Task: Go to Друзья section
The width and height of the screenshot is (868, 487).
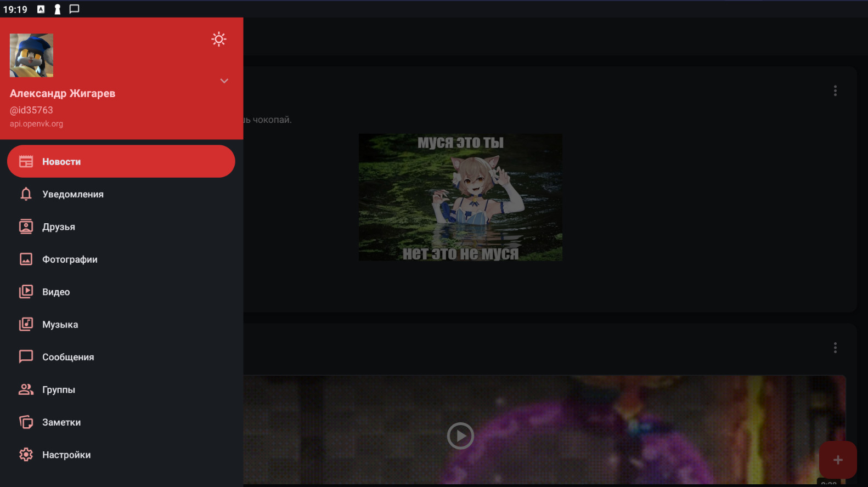Action: 121,226
